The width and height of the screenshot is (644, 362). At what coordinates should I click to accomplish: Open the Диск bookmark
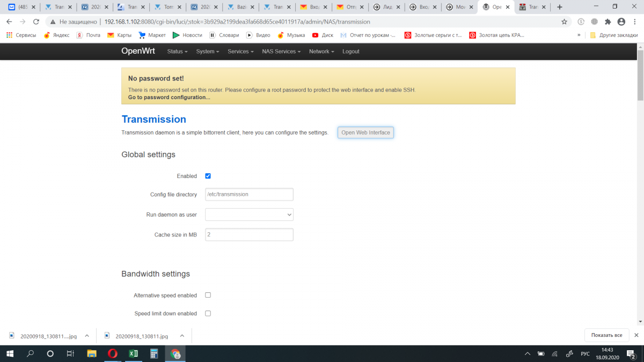point(323,35)
